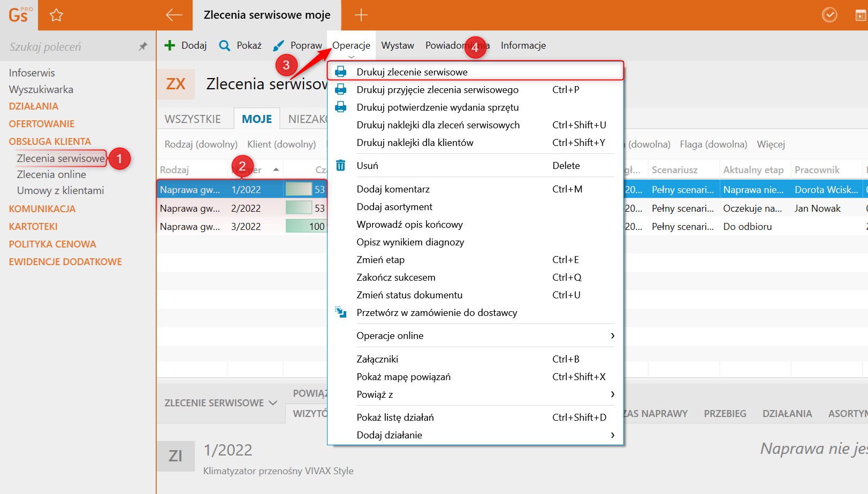Click the green plus Dodaj icon
This screenshot has height=494, width=868.
[170, 45]
